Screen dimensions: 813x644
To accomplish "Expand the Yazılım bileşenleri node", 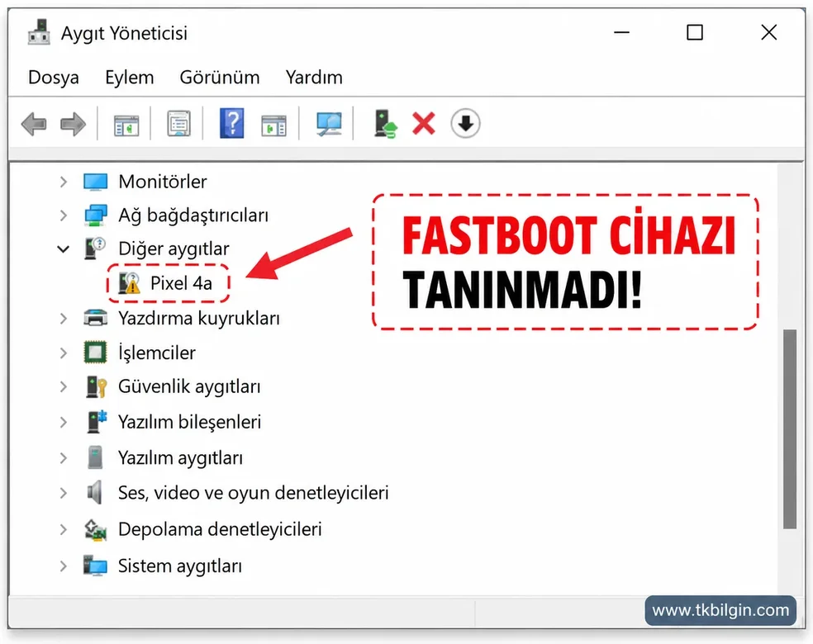I will pyautogui.click(x=64, y=422).
